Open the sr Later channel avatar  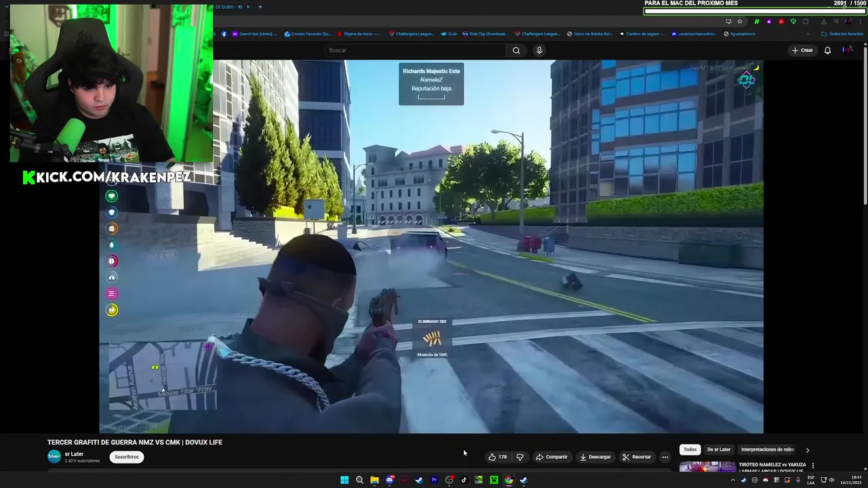(54, 457)
